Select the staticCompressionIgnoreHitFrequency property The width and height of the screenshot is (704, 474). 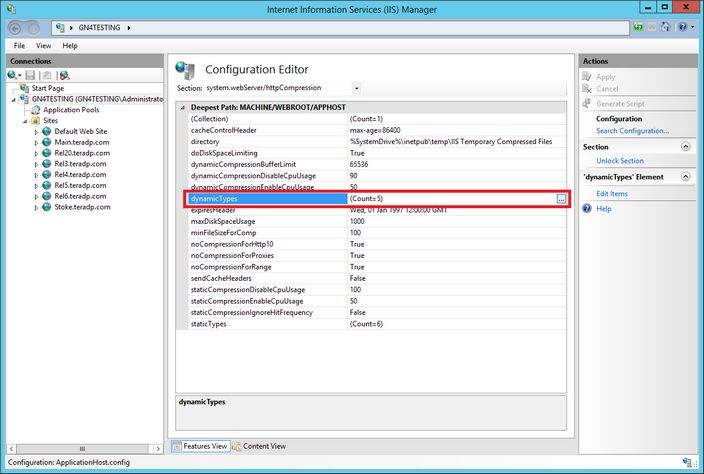tap(251, 312)
